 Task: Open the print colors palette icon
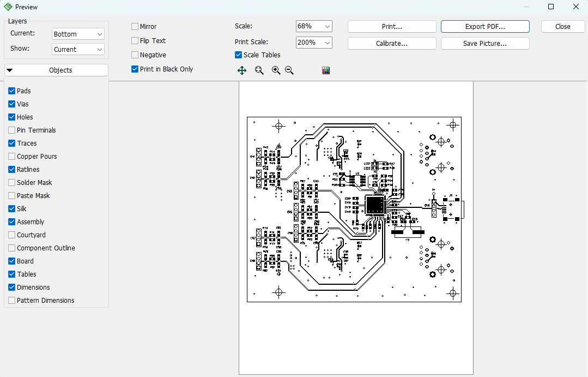click(326, 70)
